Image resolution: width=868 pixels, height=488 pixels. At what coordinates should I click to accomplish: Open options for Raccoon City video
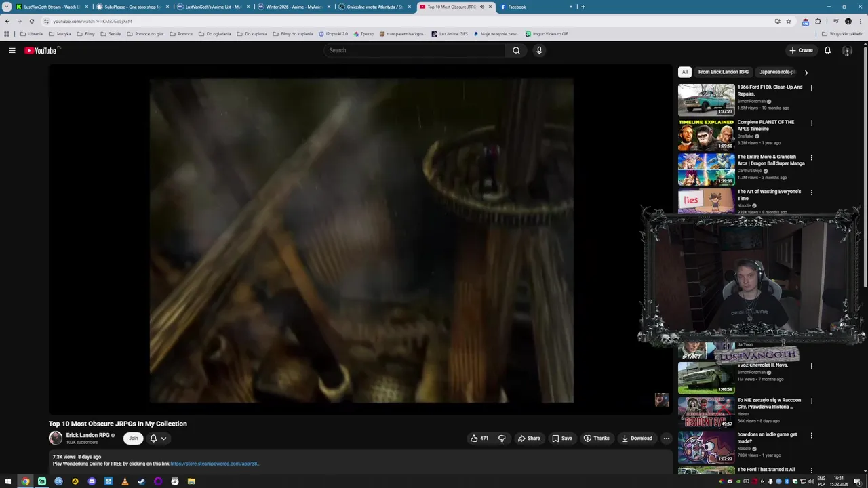811,401
